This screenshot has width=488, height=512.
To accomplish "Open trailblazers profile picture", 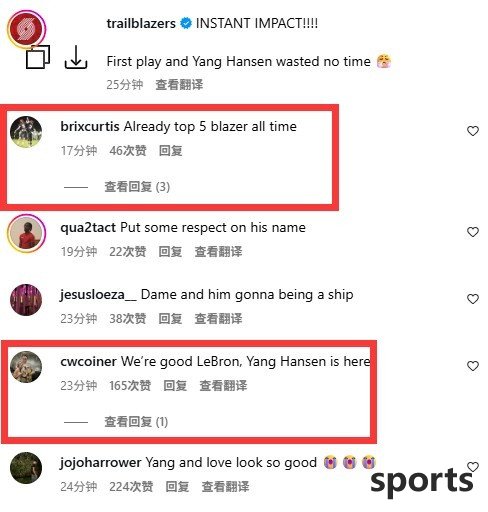I will (26, 29).
